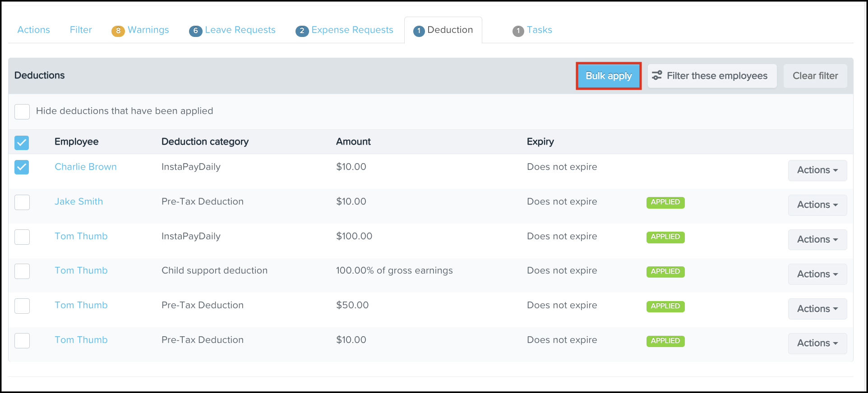The height and width of the screenshot is (393, 868).
Task: Deselect Charlie Brown's row checkbox
Action: point(22,167)
